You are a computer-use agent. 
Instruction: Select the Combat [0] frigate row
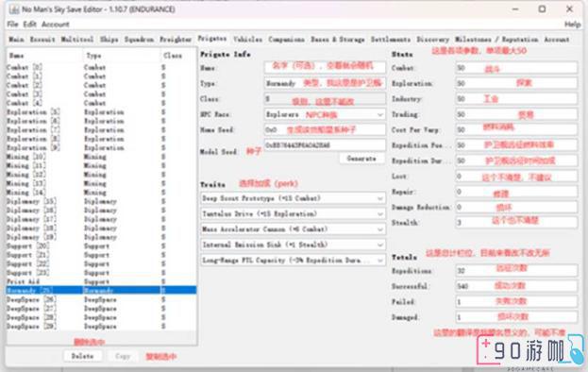point(101,67)
